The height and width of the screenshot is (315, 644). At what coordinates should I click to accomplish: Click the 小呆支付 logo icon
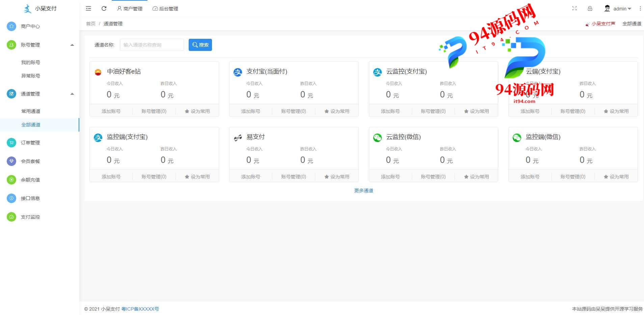(x=28, y=9)
